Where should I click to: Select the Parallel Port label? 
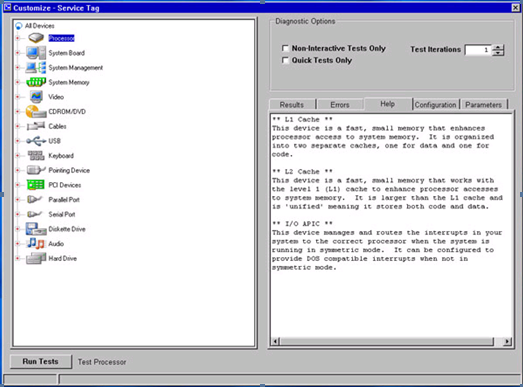pos(64,200)
